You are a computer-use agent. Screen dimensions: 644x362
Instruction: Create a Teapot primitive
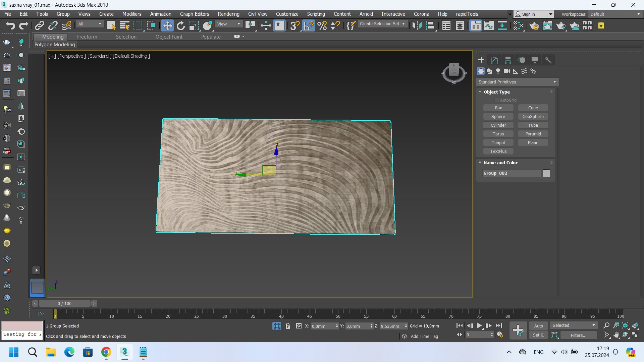498,142
